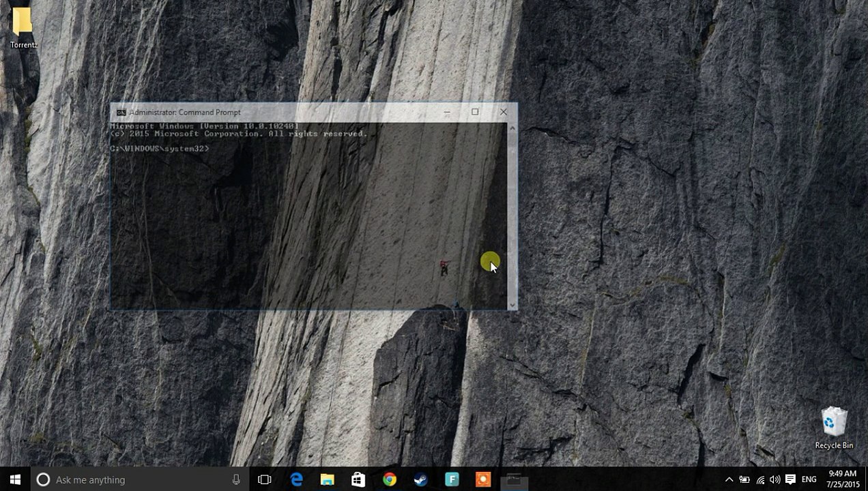Close the Command Prompt window
The width and height of the screenshot is (868, 491).
504,113
